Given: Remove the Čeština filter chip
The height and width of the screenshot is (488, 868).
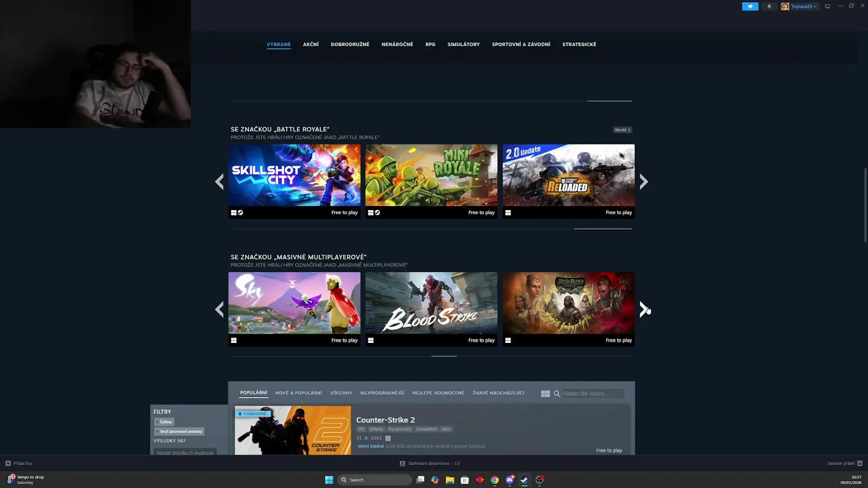Looking at the screenshot, I should pos(164,422).
